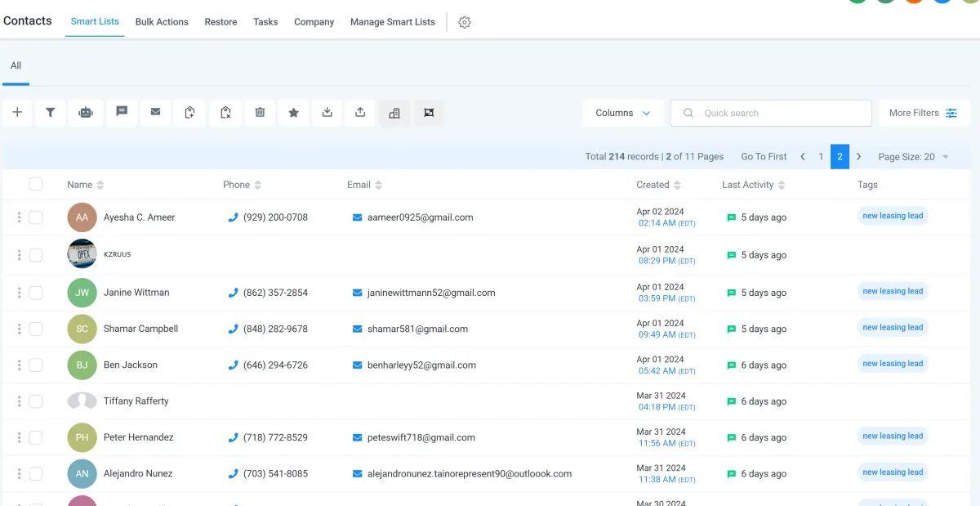Click the Go To First link
The width and height of the screenshot is (980, 506).
(x=764, y=157)
